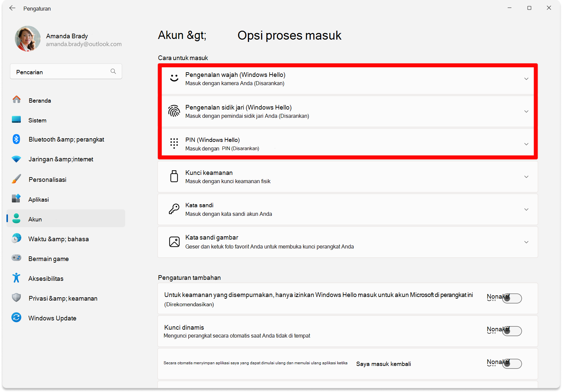Click the Kunci dinamis label

coord(184,327)
